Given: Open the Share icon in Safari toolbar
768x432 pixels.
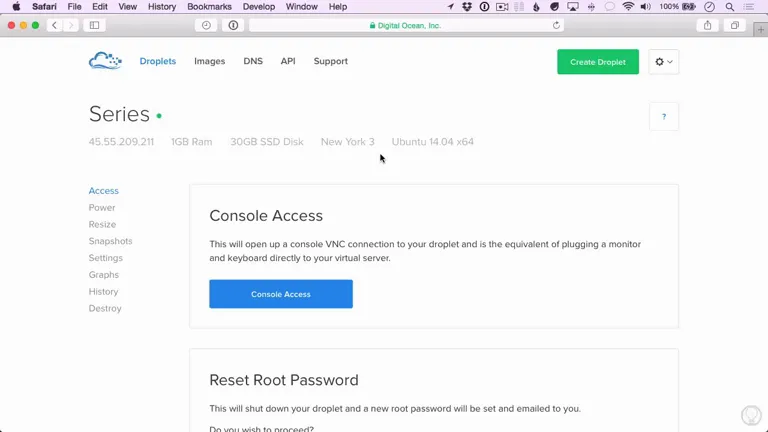Looking at the screenshot, I should (707, 25).
